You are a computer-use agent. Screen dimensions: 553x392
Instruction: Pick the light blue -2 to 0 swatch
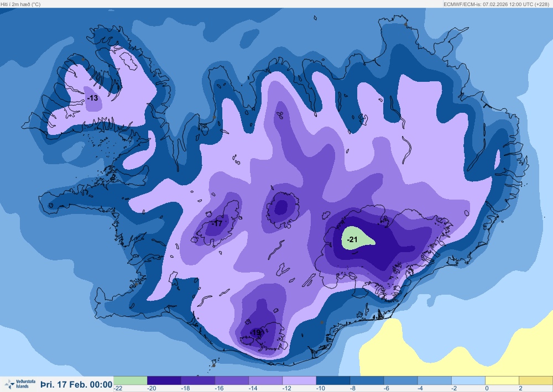(469, 380)
